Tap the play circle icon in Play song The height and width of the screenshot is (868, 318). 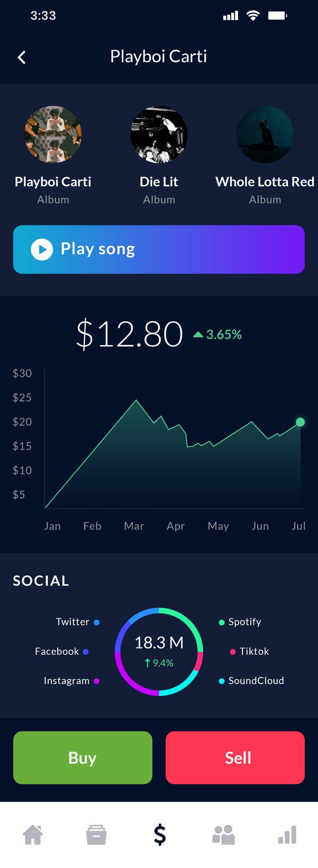[42, 250]
